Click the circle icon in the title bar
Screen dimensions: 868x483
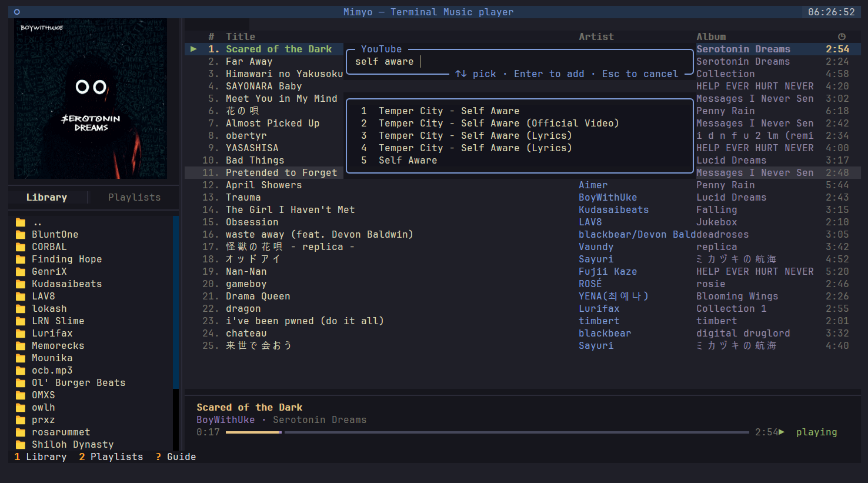(17, 12)
